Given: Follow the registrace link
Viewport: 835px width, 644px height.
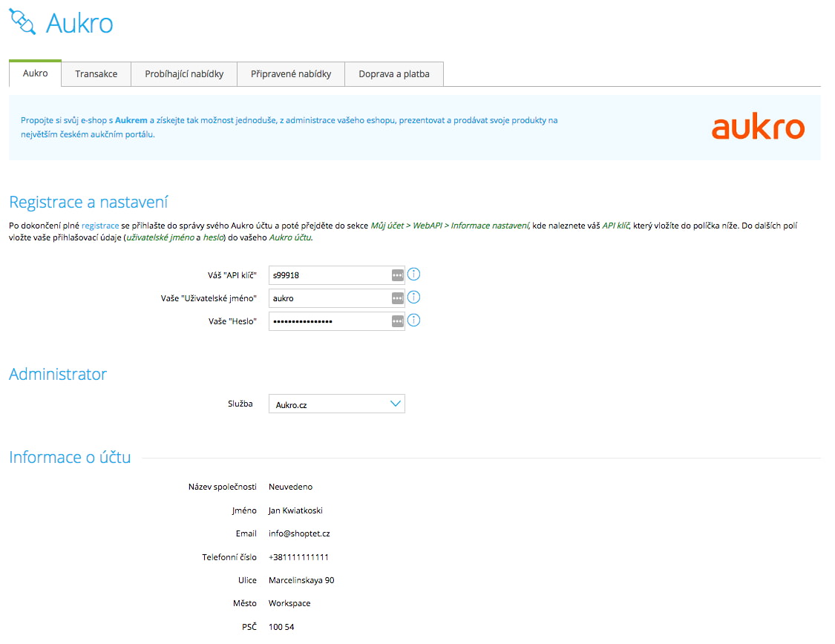Looking at the screenshot, I should pos(100,226).
